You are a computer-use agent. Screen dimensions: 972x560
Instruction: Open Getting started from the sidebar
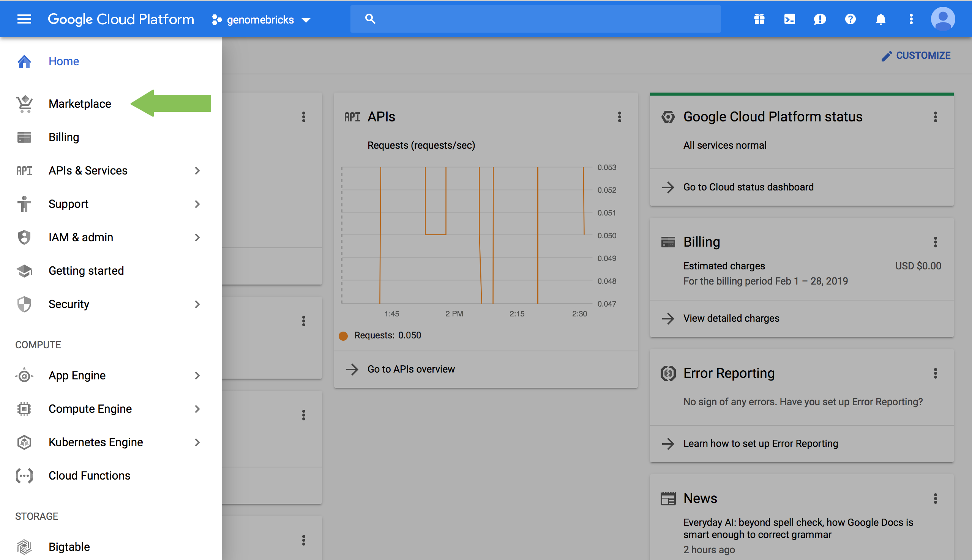click(86, 271)
